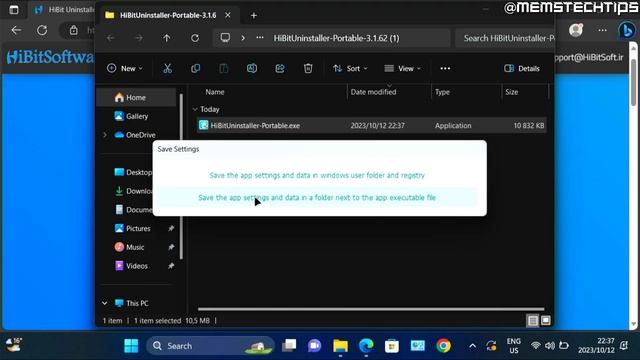Screen dimensions: 640x360
Task: Open Google Chrome from the taskbar
Action: point(443,346)
